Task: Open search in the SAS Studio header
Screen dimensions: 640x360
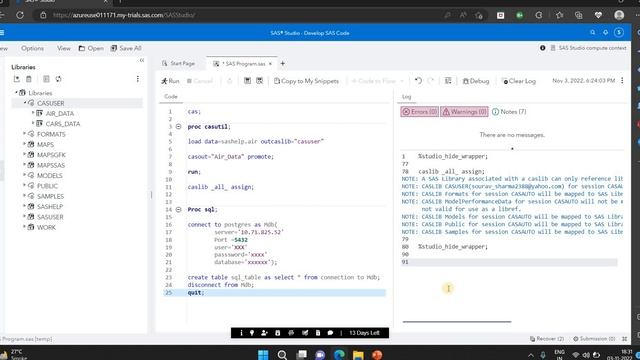Action: coord(592,32)
